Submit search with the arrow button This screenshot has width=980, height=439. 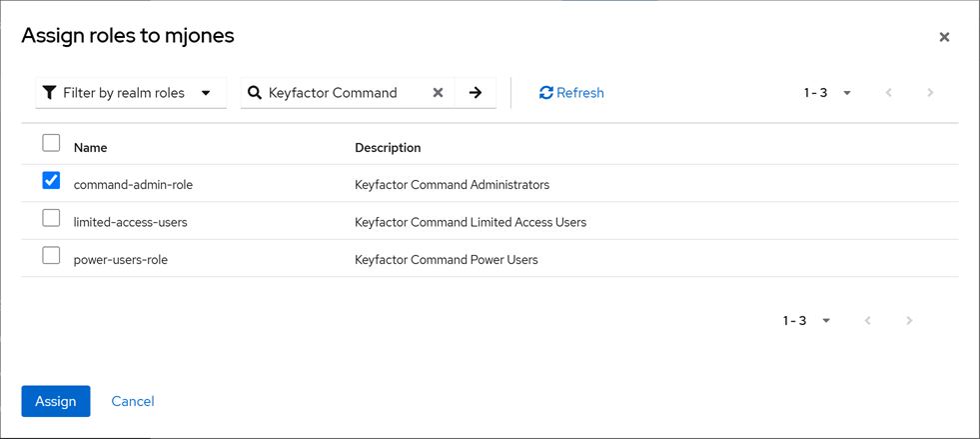pyautogui.click(x=476, y=93)
